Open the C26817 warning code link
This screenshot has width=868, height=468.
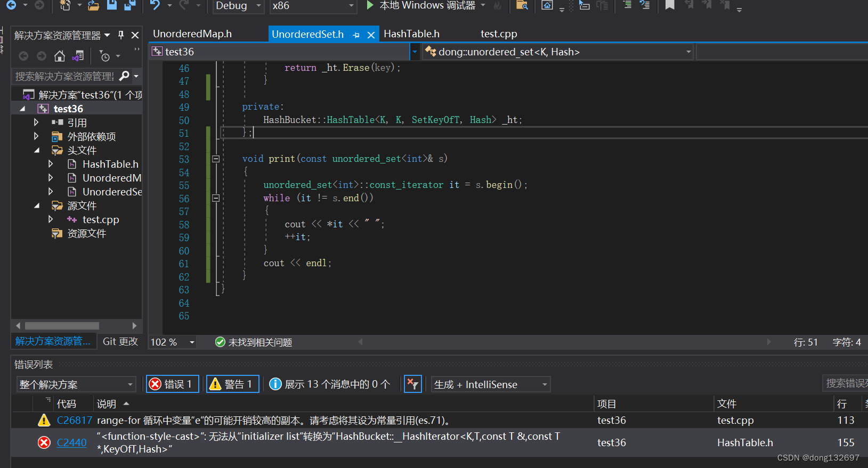(x=74, y=420)
